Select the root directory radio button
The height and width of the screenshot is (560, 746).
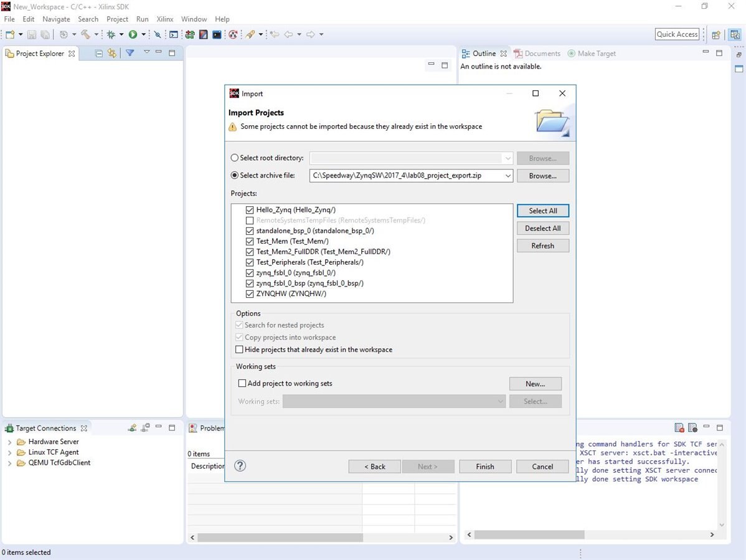point(235,158)
